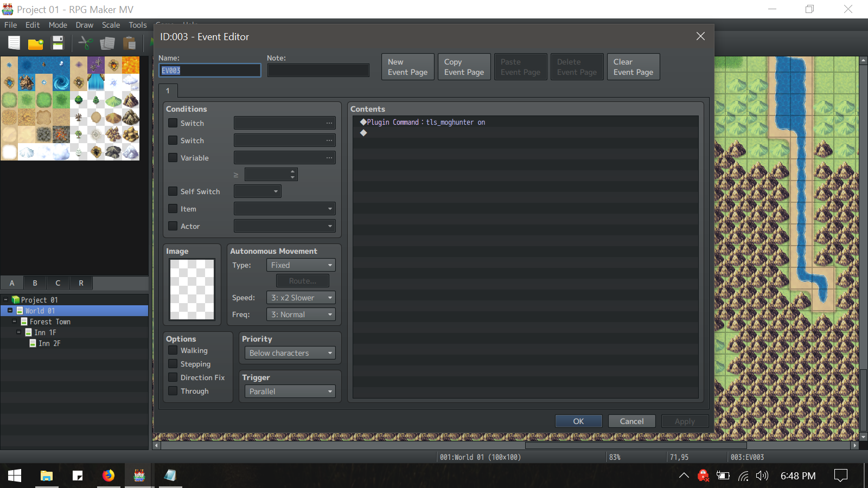
Task: Click the event Name input field
Action: click(210, 70)
